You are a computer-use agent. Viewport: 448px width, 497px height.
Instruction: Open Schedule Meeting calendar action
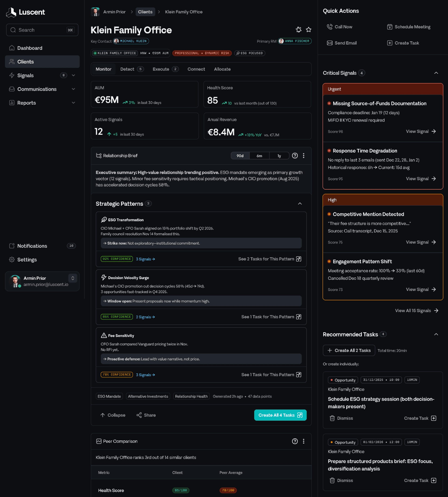click(x=409, y=27)
